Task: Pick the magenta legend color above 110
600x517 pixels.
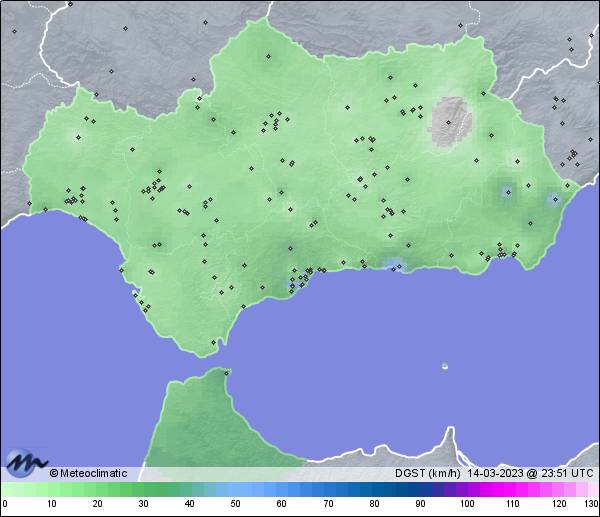Action: (x=512, y=489)
